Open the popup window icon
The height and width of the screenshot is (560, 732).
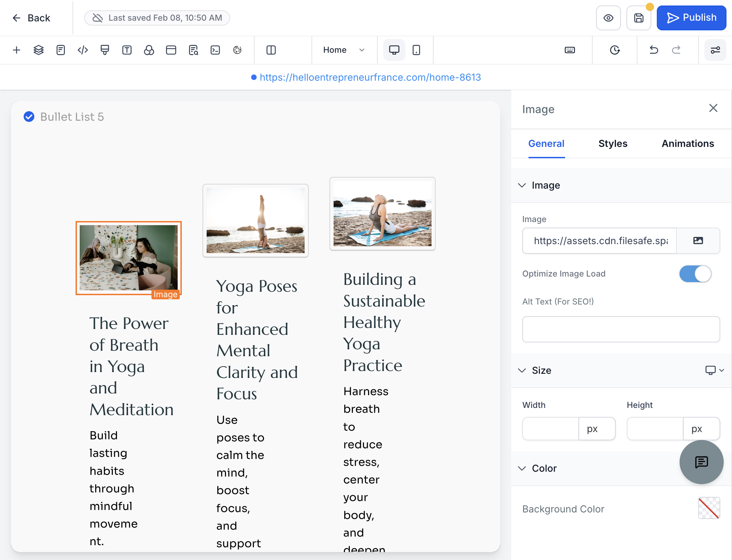(x=171, y=50)
